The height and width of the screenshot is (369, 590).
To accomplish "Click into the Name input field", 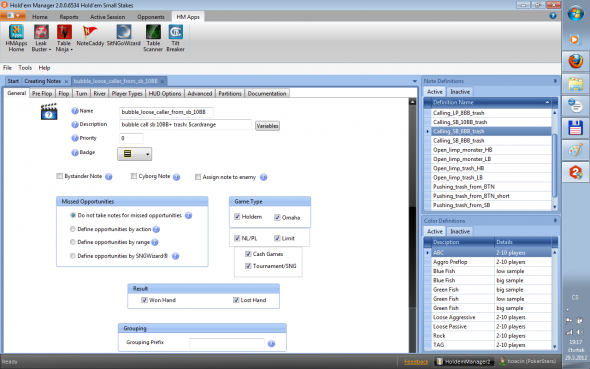I will 166,112.
